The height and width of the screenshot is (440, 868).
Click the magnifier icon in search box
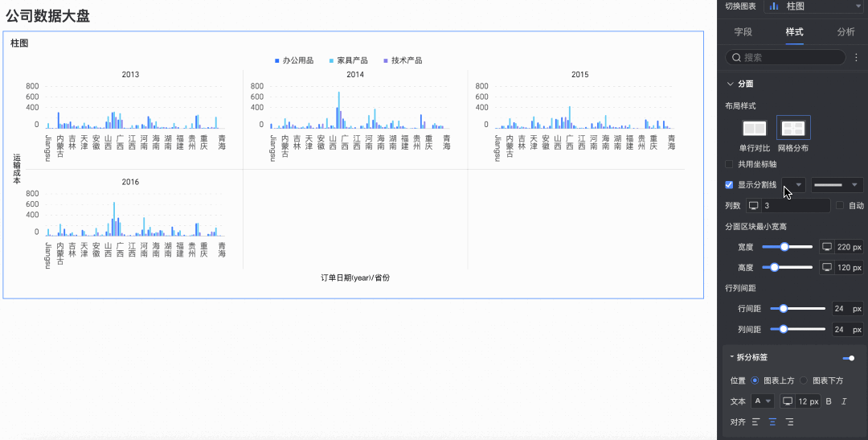coord(736,57)
